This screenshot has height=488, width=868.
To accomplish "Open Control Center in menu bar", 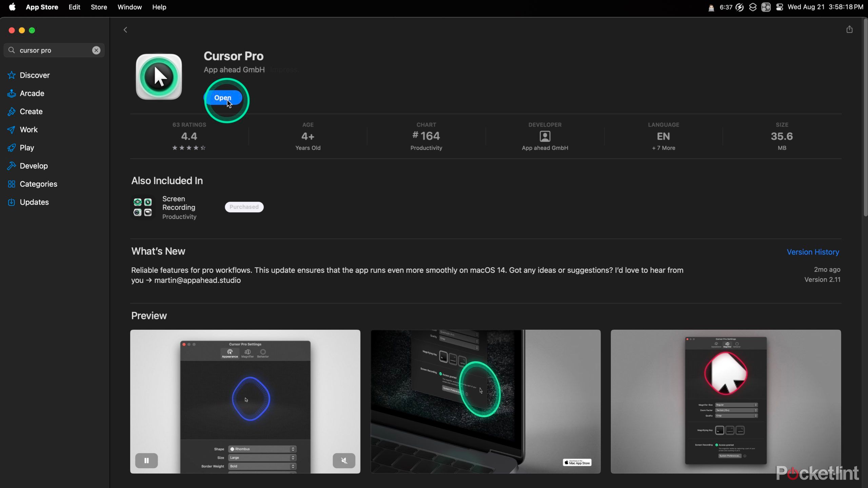I will pyautogui.click(x=780, y=7).
